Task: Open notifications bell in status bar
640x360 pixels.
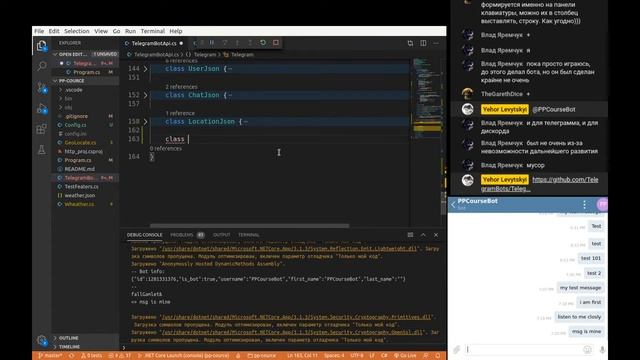Action: tap(438, 356)
